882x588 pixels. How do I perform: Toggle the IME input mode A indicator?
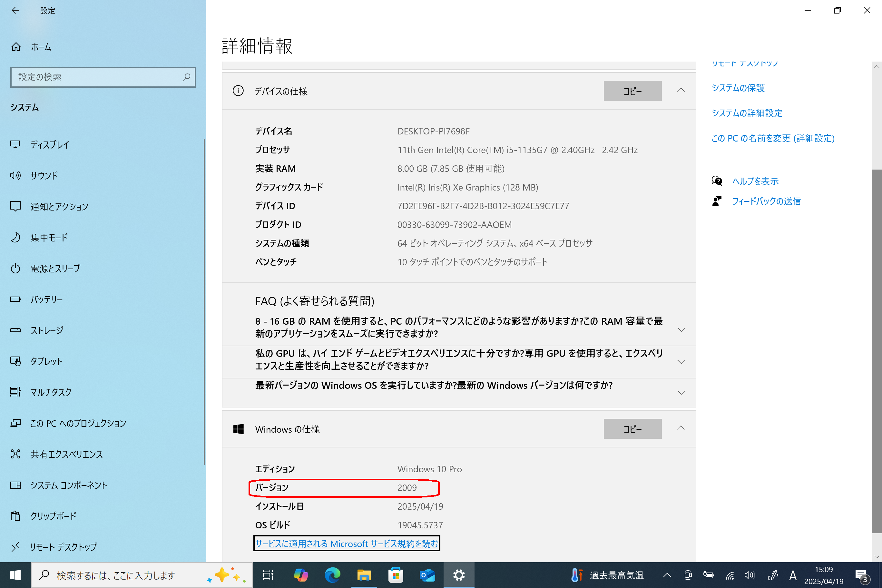tap(793, 575)
